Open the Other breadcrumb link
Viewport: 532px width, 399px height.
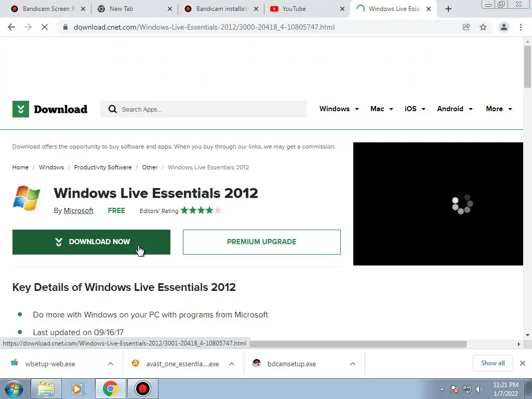pos(150,167)
